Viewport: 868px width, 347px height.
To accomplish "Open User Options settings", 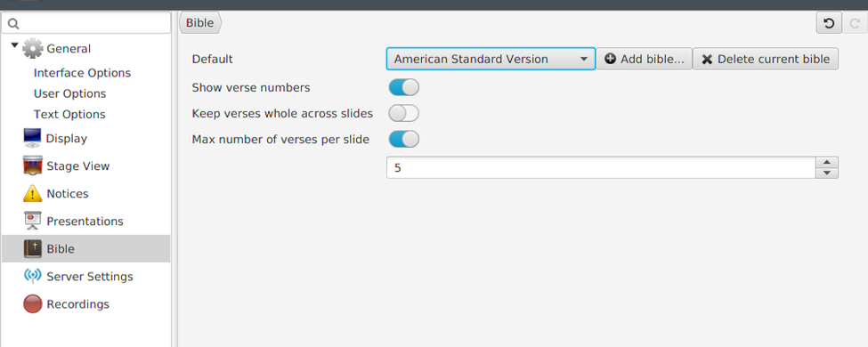I will coord(69,93).
